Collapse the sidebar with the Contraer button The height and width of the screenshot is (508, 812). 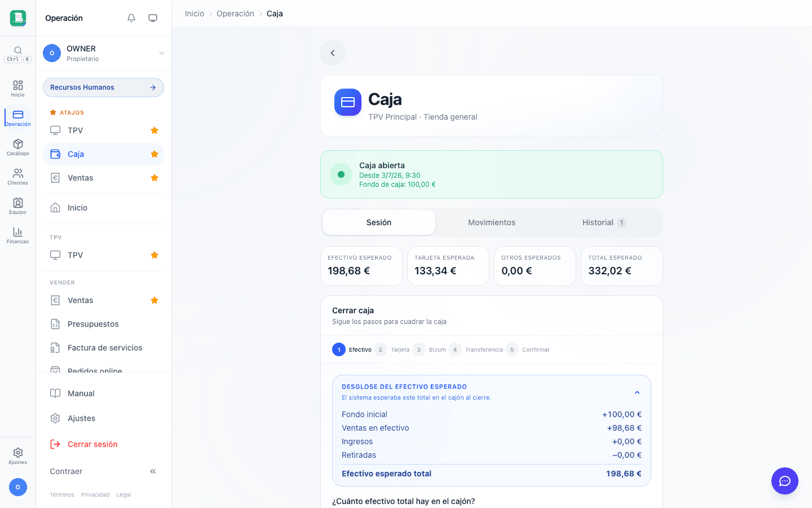[x=104, y=471]
